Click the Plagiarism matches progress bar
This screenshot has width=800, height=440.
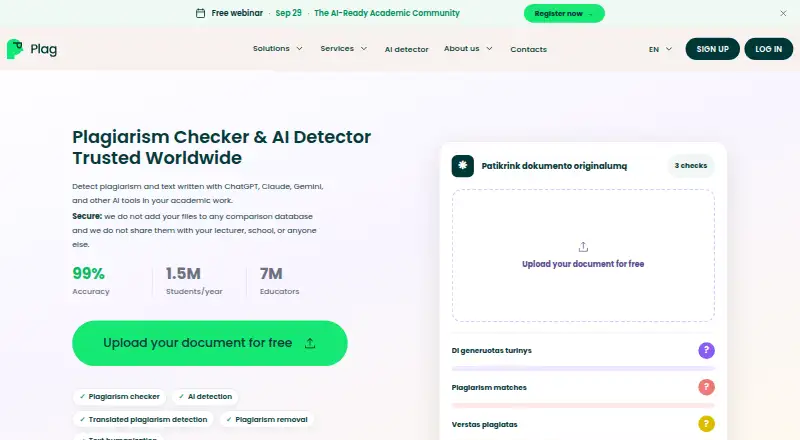coord(583,405)
